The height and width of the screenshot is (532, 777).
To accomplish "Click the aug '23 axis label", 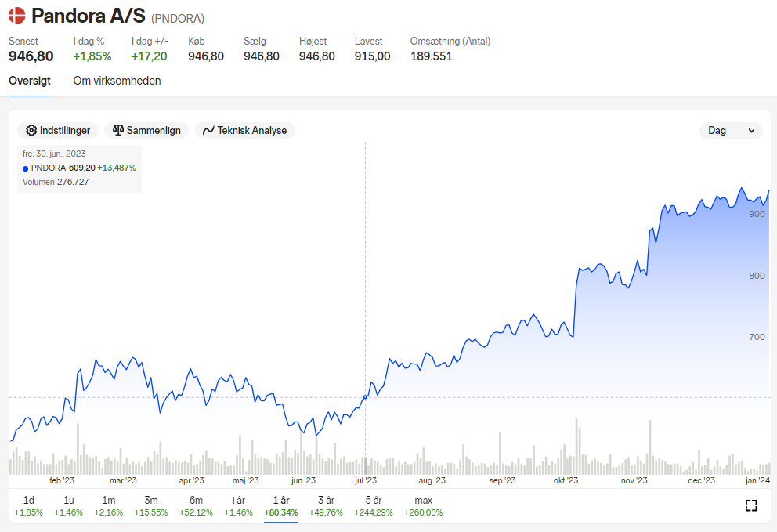I will pos(432,480).
